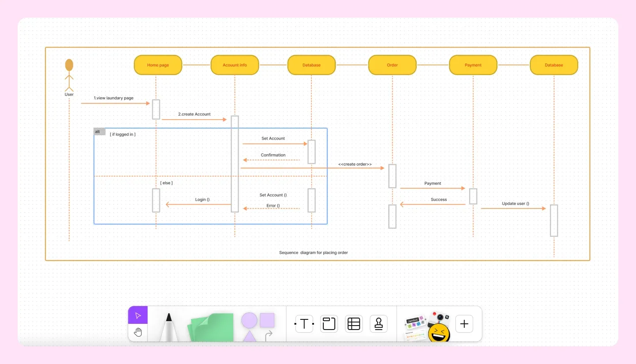Select the sequence diagram caption text

(x=314, y=252)
